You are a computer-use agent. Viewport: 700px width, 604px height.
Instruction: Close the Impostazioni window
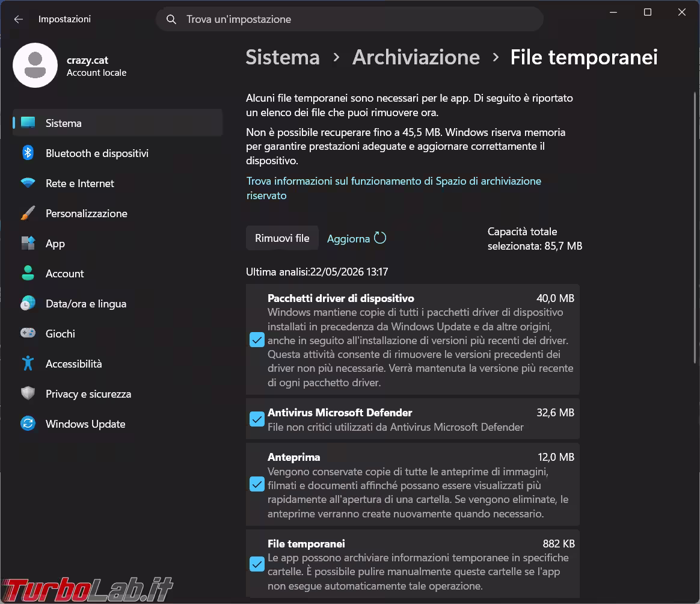682,13
